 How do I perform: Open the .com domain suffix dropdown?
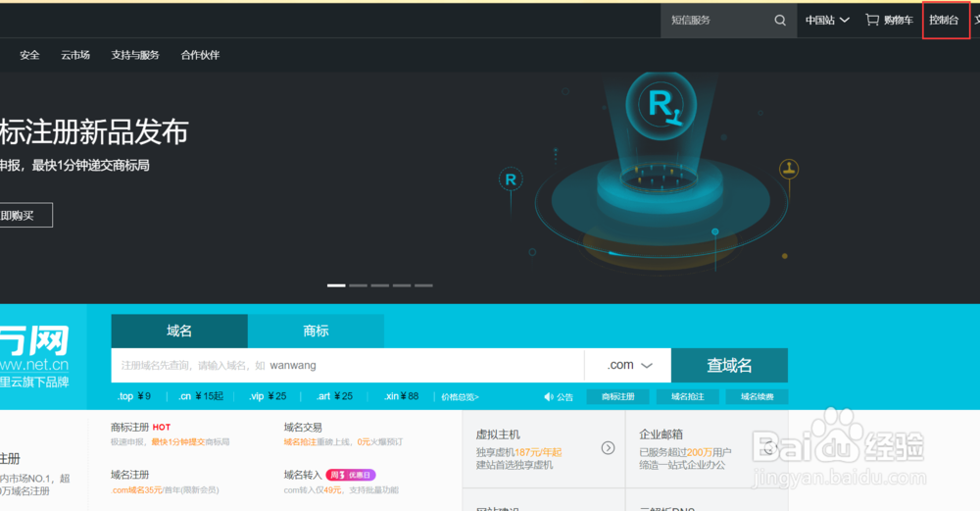coord(628,365)
